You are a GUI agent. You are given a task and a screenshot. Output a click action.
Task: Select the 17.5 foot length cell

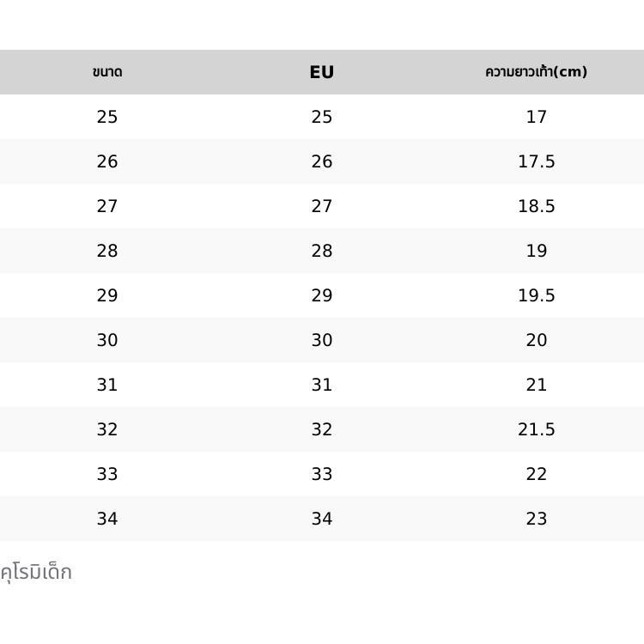coord(536,161)
